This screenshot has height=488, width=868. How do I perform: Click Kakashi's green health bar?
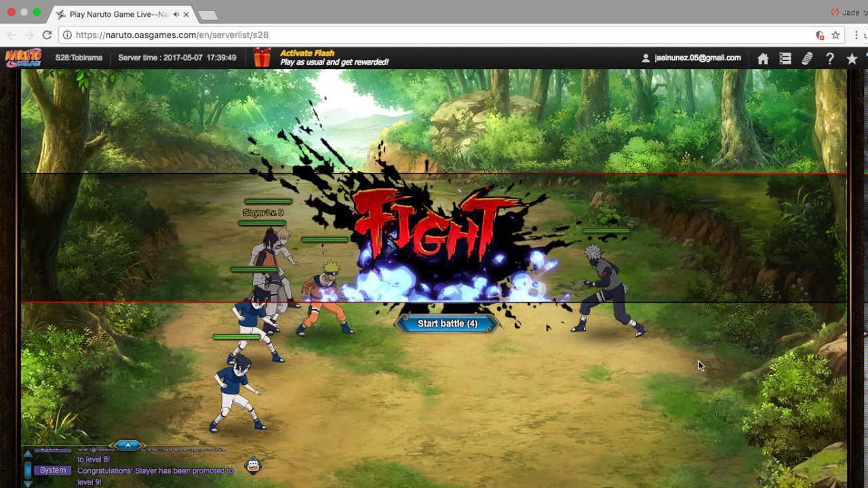coord(606,231)
